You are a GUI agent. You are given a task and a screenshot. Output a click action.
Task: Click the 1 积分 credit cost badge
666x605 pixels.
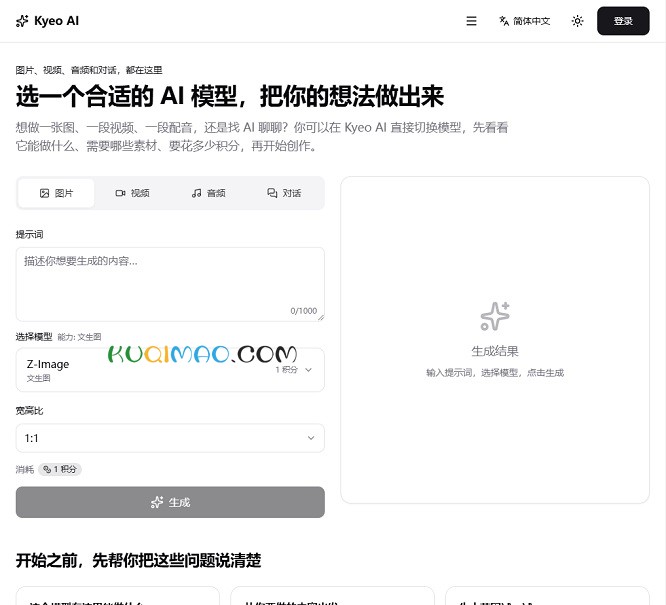60,469
